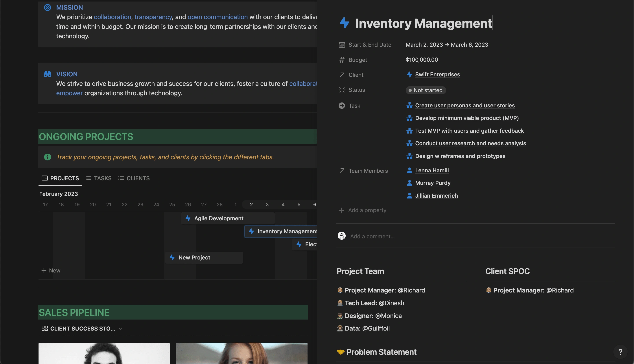Click the hierarchy icon beside Design wireframes task

[x=409, y=156]
